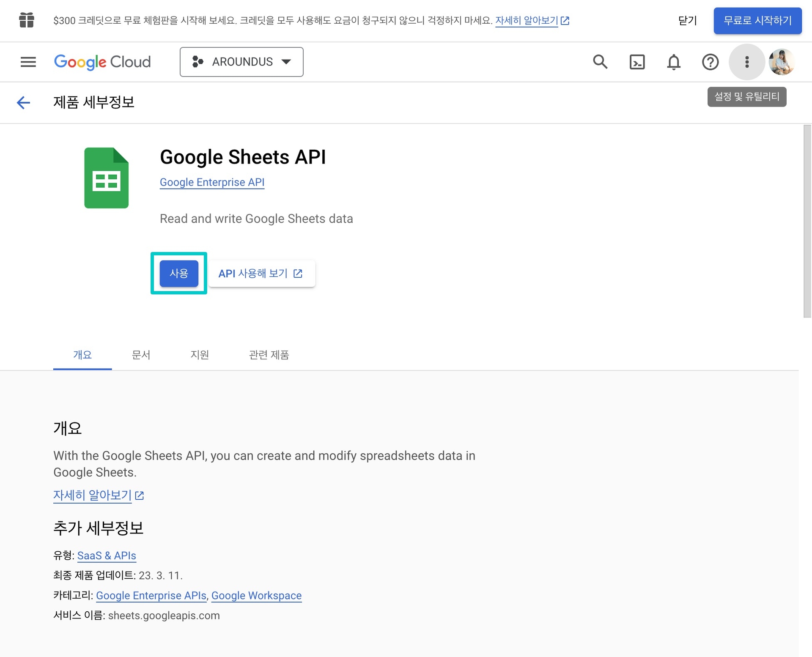Viewport: 812px width, 657px height.
Task: Activate Cloud Shell terminal icon
Action: pyautogui.click(x=636, y=62)
